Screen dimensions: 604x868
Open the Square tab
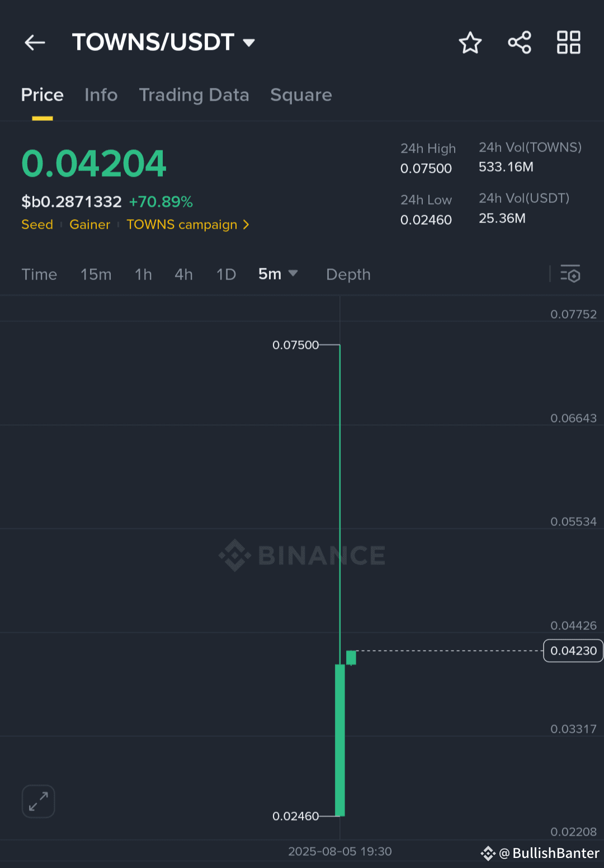pyautogui.click(x=301, y=95)
